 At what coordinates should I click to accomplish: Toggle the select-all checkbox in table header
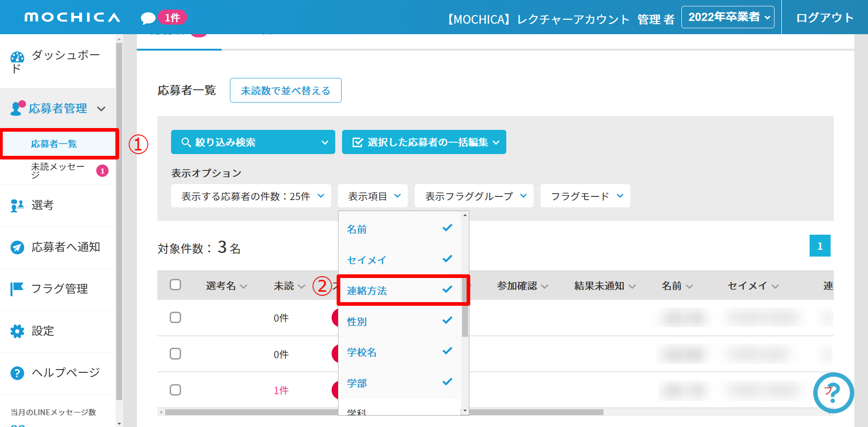pyautogui.click(x=175, y=285)
